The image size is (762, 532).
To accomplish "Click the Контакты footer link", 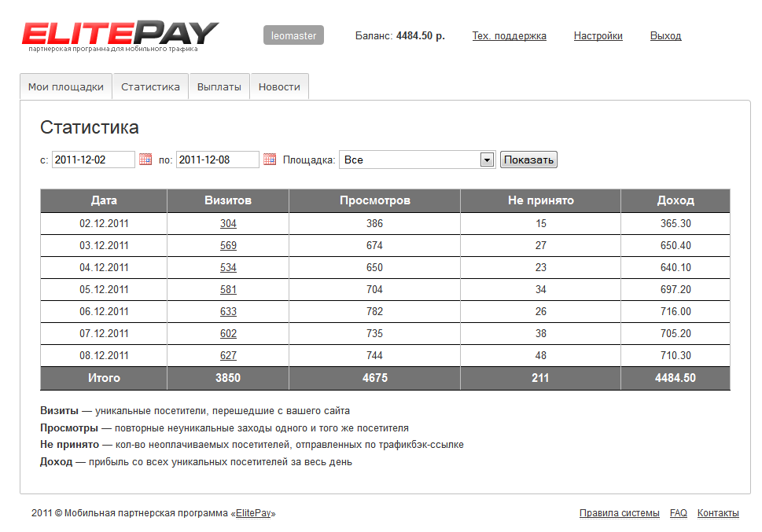I will (x=718, y=513).
